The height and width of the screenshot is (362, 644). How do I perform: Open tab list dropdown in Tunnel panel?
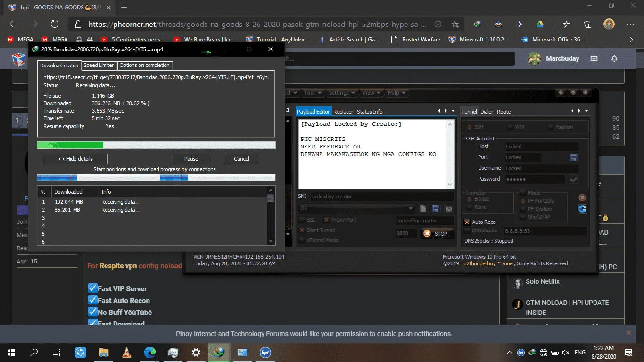[586, 111]
